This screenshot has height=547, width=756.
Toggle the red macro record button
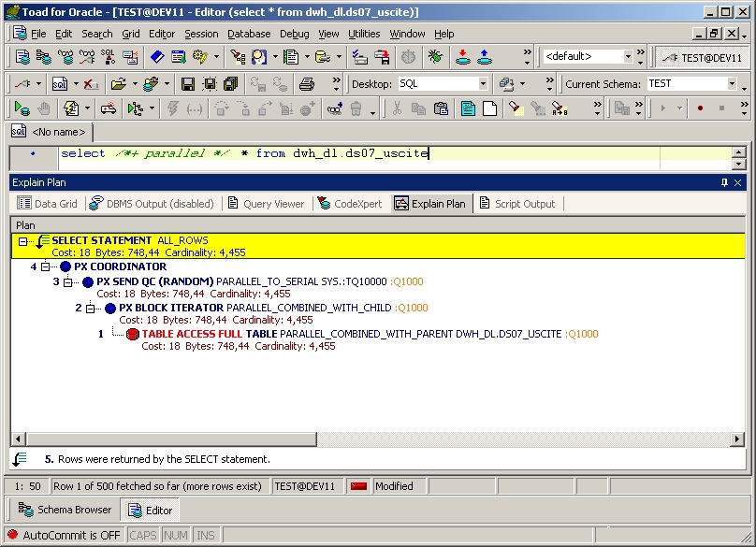tap(700, 108)
